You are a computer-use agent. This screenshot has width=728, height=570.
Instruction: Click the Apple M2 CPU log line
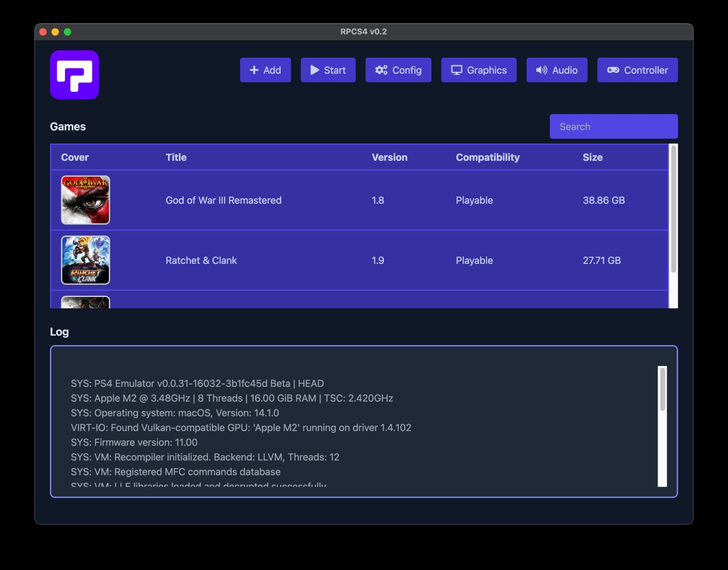[232, 398]
